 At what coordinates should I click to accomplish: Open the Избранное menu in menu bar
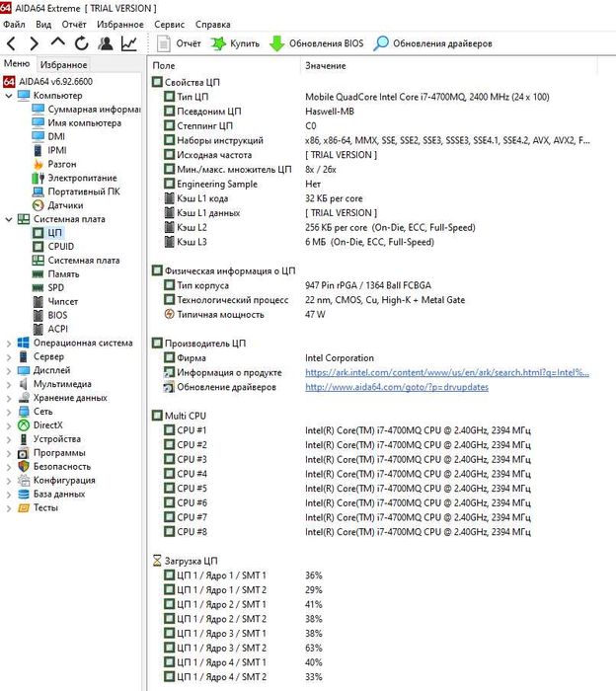119,25
